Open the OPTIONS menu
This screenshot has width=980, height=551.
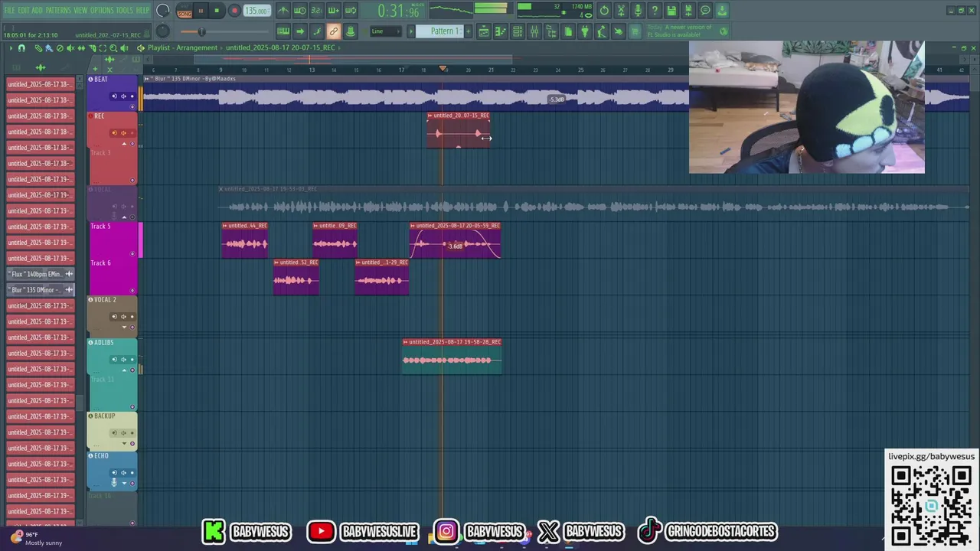tap(102, 10)
